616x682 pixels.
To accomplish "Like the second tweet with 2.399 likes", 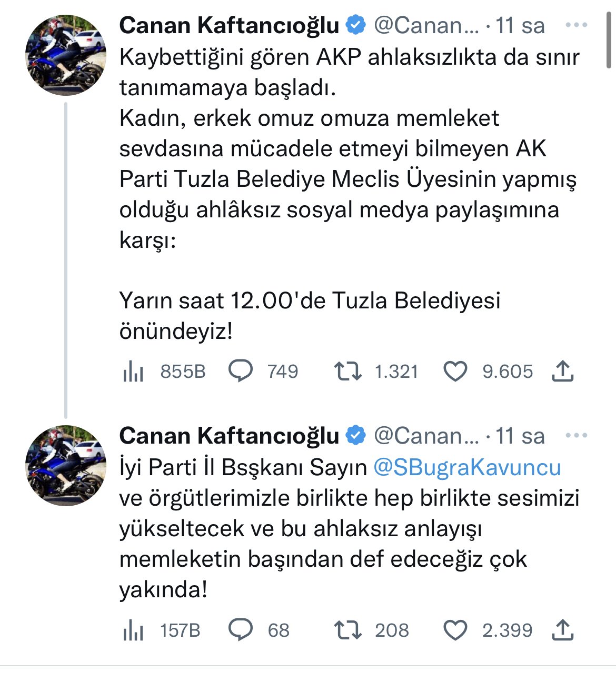I will 455,630.
